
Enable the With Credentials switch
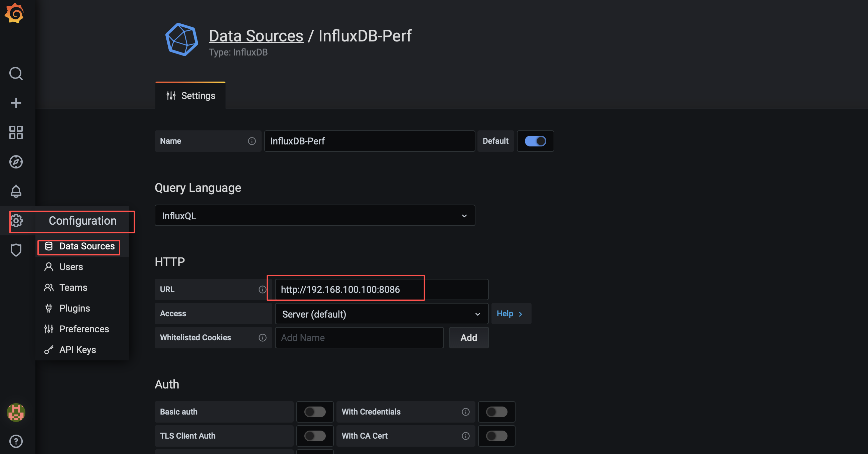click(x=497, y=412)
